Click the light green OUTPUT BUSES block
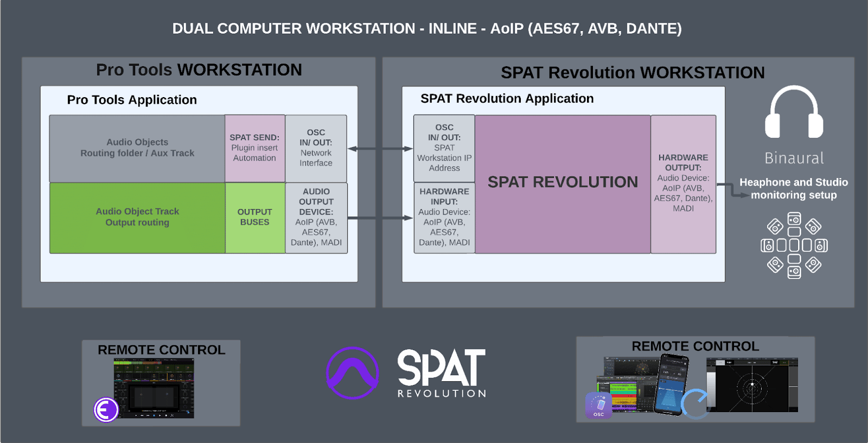The height and width of the screenshot is (443, 868). [254, 218]
